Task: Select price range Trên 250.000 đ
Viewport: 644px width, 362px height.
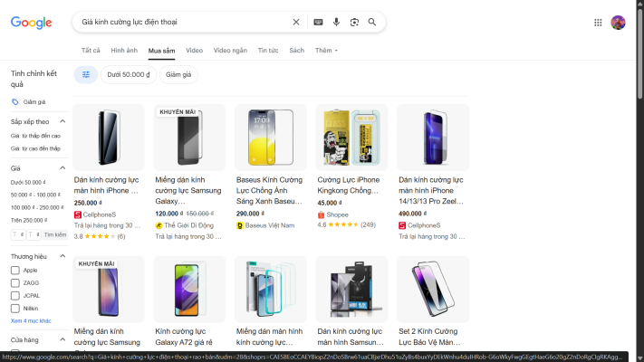Action: click(x=29, y=221)
